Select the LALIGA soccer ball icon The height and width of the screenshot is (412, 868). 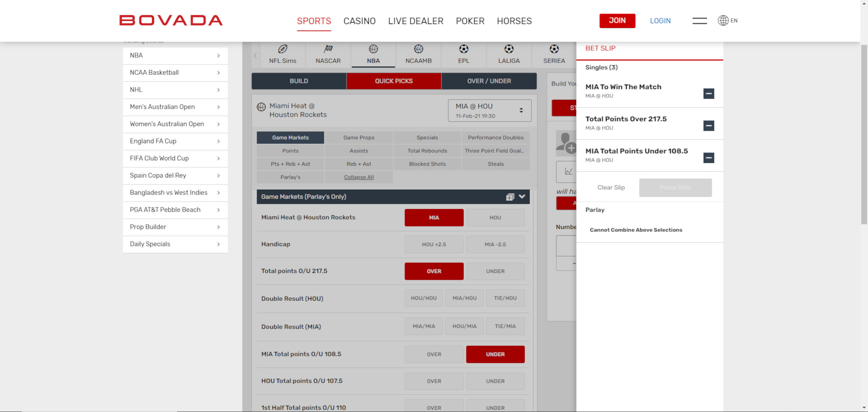point(509,49)
